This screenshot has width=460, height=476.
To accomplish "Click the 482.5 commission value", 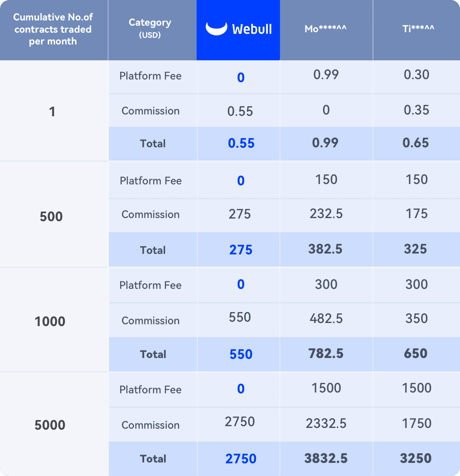I will click(326, 319).
